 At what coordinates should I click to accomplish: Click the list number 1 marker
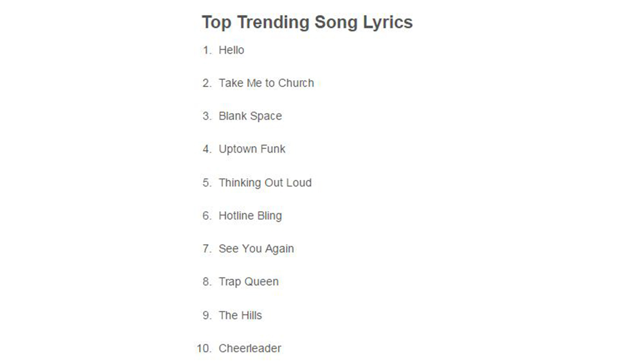[207, 50]
